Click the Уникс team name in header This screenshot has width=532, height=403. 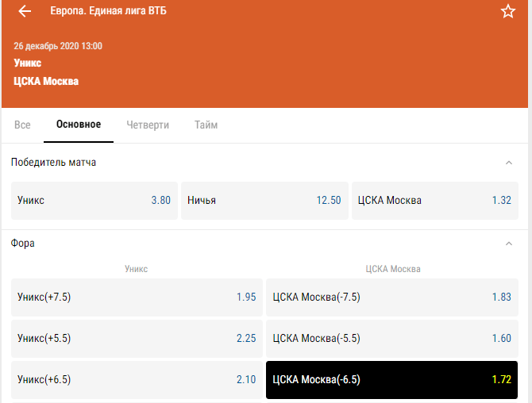[28, 63]
